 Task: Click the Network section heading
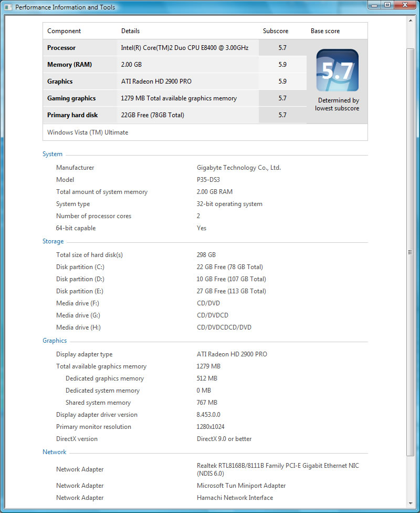55,453
